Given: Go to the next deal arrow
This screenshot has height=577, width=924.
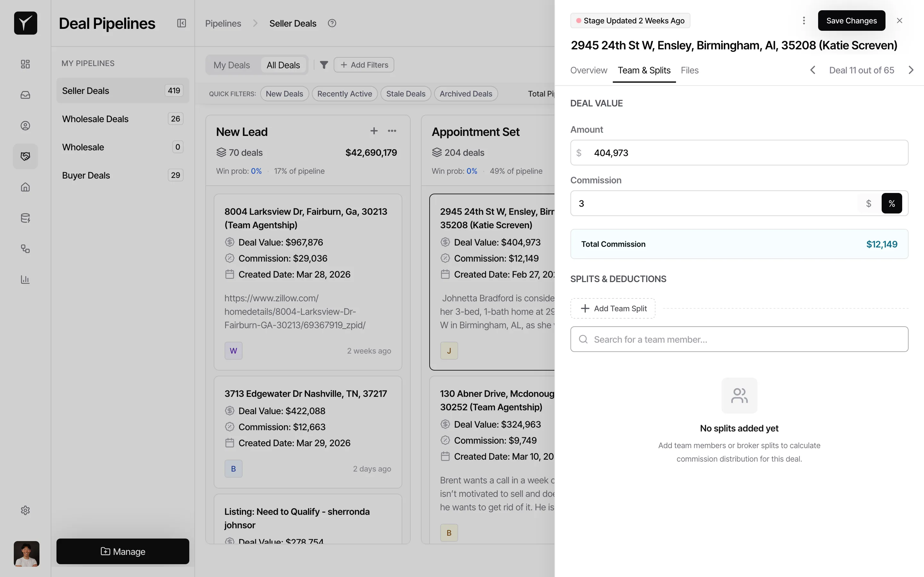Looking at the screenshot, I should pyautogui.click(x=911, y=70).
